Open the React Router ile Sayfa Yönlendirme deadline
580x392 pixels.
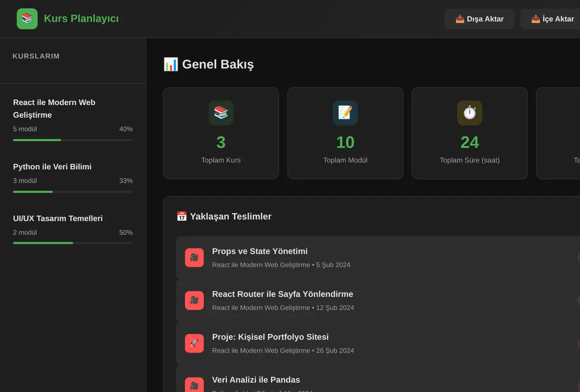[378, 301]
